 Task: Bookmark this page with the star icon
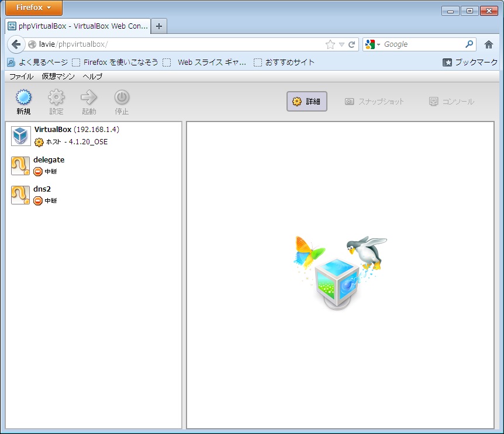click(330, 44)
